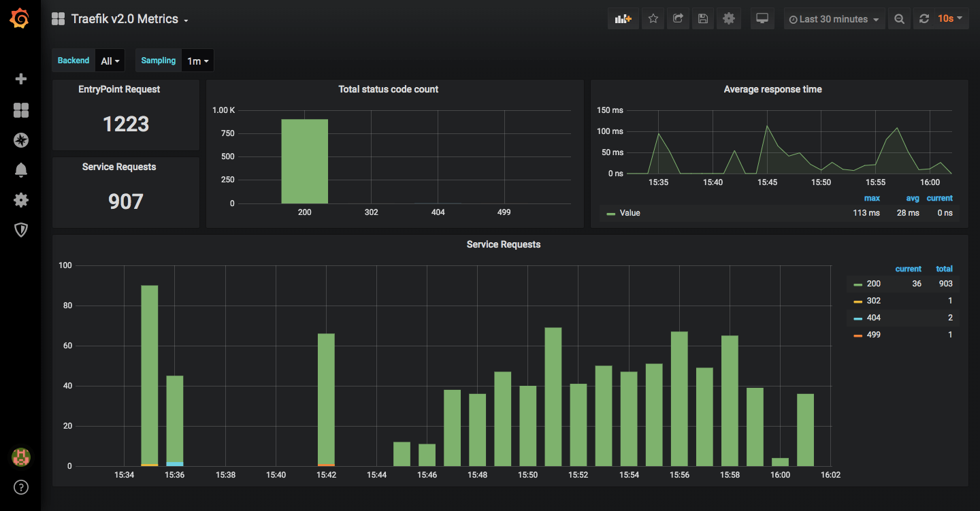Click the 28 ms avg value
This screenshot has height=511, width=980.
pyautogui.click(x=909, y=213)
